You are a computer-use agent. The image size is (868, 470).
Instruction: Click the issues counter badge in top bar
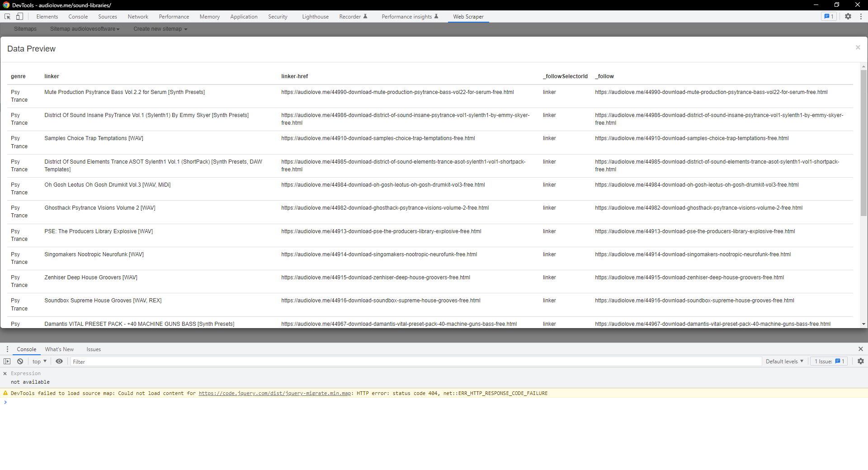click(829, 17)
